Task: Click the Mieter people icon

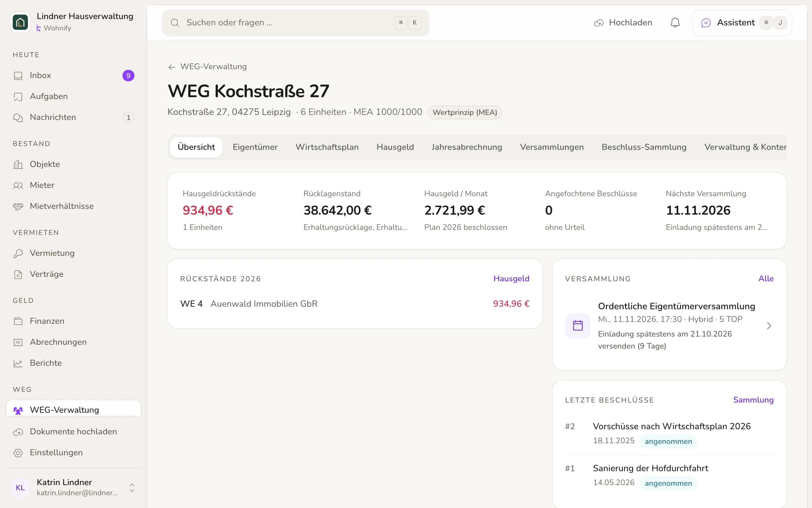Action: pyautogui.click(x=18, y=185)
